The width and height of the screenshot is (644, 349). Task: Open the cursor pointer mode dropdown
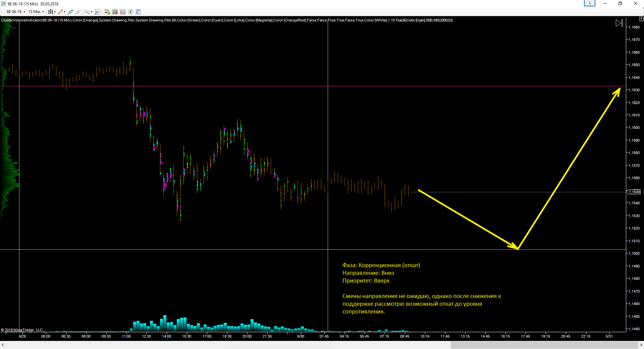tap(89, 12)
